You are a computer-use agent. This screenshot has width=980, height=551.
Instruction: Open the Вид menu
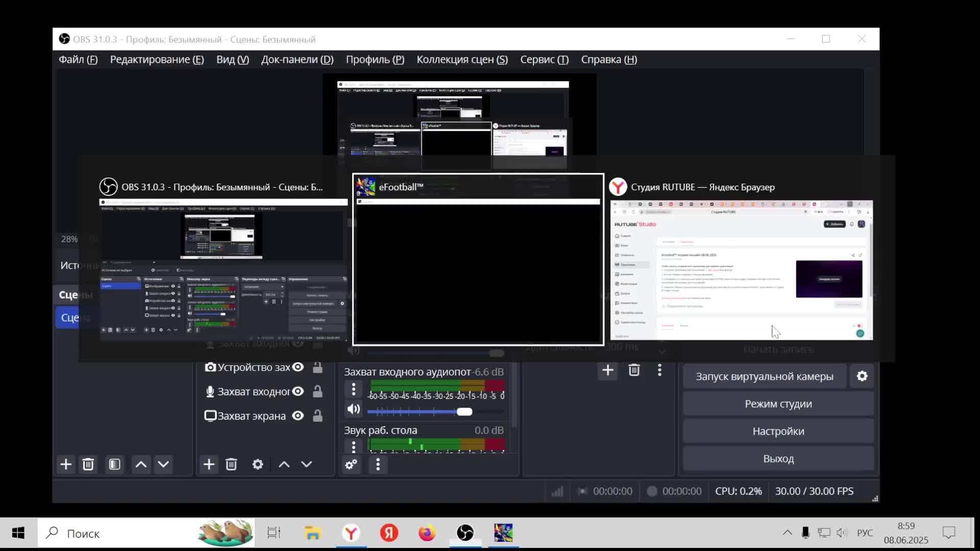click(x=232, y=60)
